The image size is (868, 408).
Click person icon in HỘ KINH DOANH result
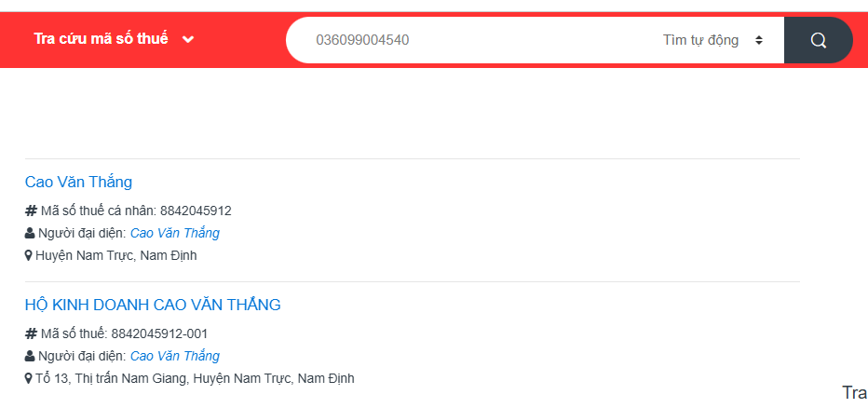tap(30, 356)
